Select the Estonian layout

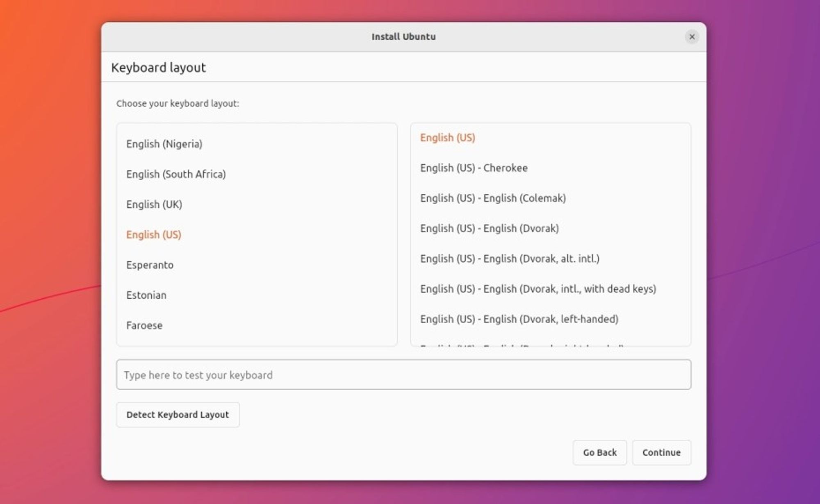(x=146, y=295)
